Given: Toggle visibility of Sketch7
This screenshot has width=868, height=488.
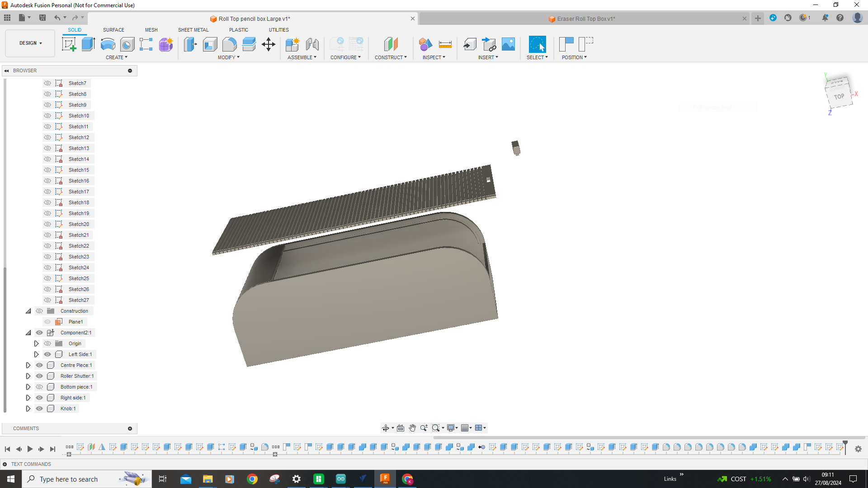Looking at the screenshot, I should 47,83.
